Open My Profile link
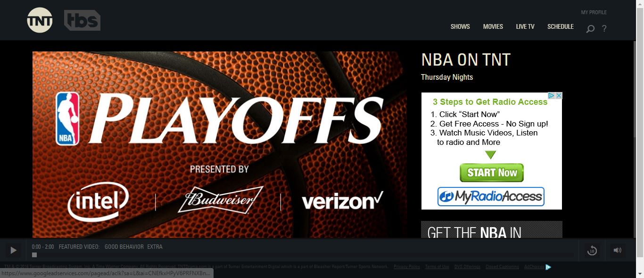 click(x=594, y=12)
